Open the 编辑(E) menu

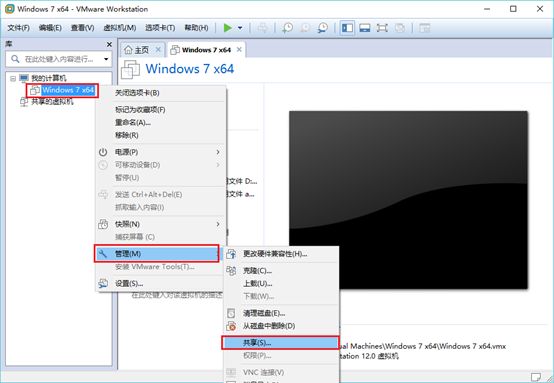(x=50, y=28)
